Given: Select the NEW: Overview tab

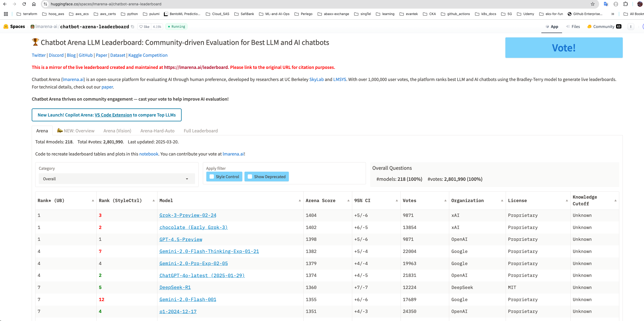Looking at the screenshot, I should 76,131.
